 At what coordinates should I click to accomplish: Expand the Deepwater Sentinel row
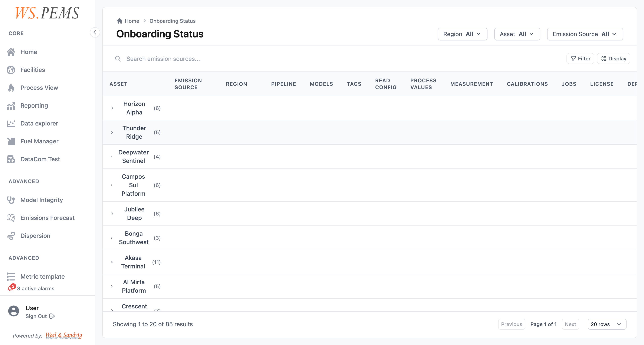(112, 157)
